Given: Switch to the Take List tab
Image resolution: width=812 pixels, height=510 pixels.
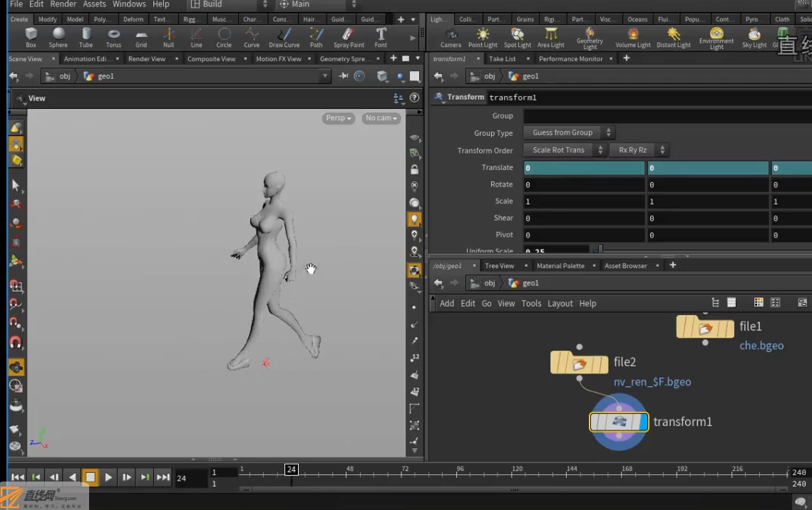Looking at the screenshot, I should click(x=503, y=59).
